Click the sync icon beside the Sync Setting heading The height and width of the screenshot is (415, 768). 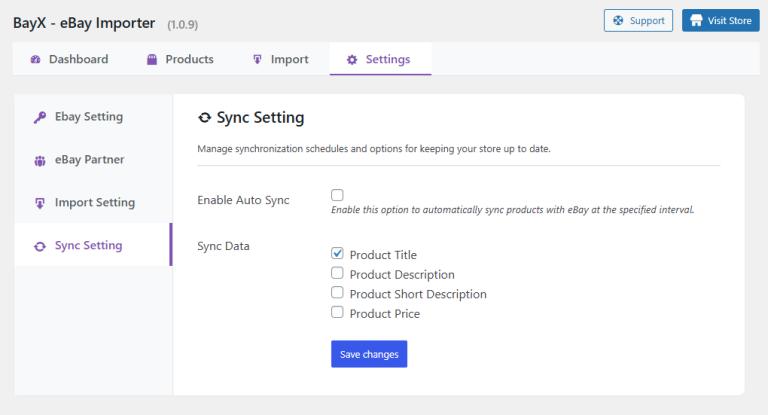(x=204, y=118)
